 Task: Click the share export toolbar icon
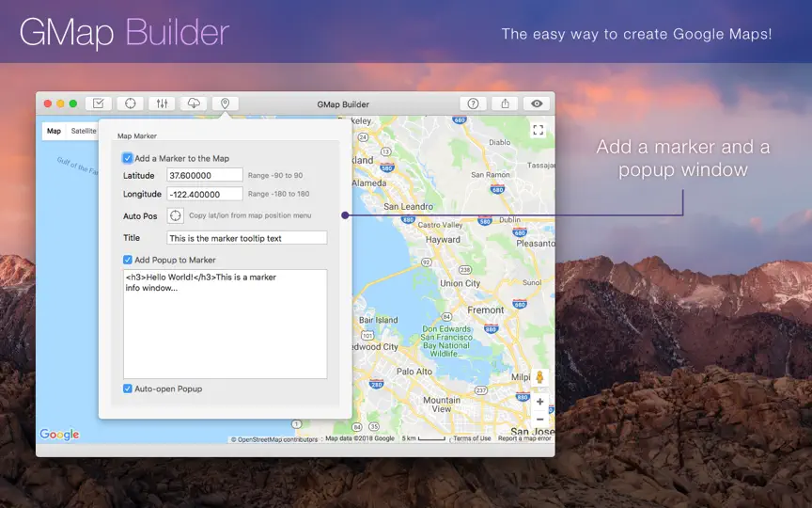pyautogui.click(x=505, y=103)
